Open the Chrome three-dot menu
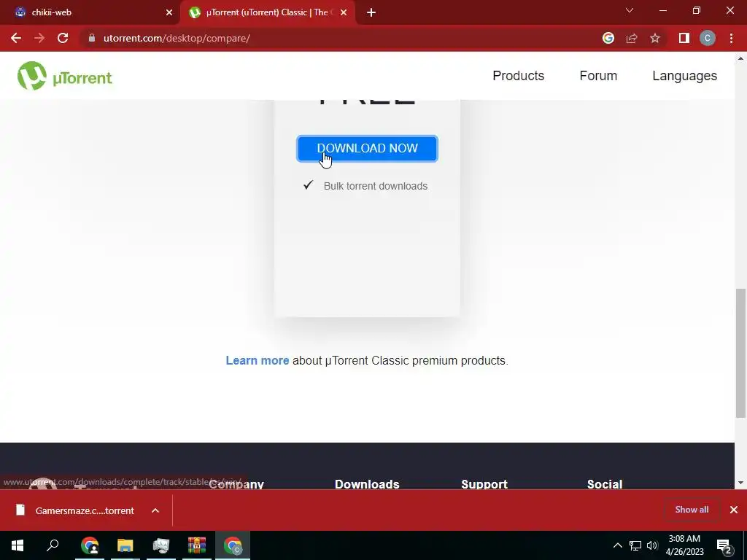This screenshot has width=747, height=560. (x=731, y=38)
